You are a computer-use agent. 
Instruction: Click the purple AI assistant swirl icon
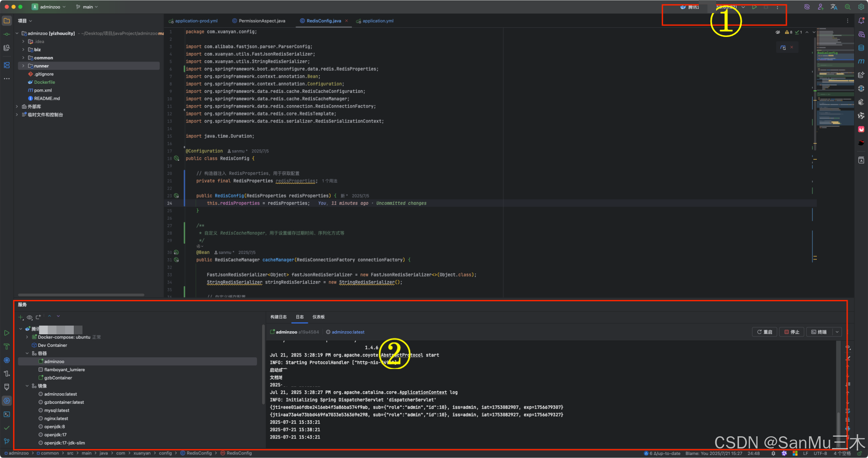[807, 7]
